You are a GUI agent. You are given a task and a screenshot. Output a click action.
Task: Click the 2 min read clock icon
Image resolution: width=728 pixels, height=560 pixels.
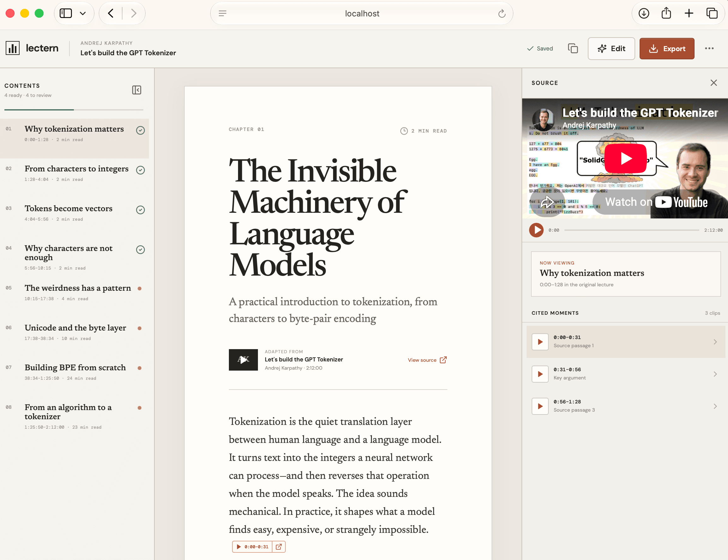(404, 131)
